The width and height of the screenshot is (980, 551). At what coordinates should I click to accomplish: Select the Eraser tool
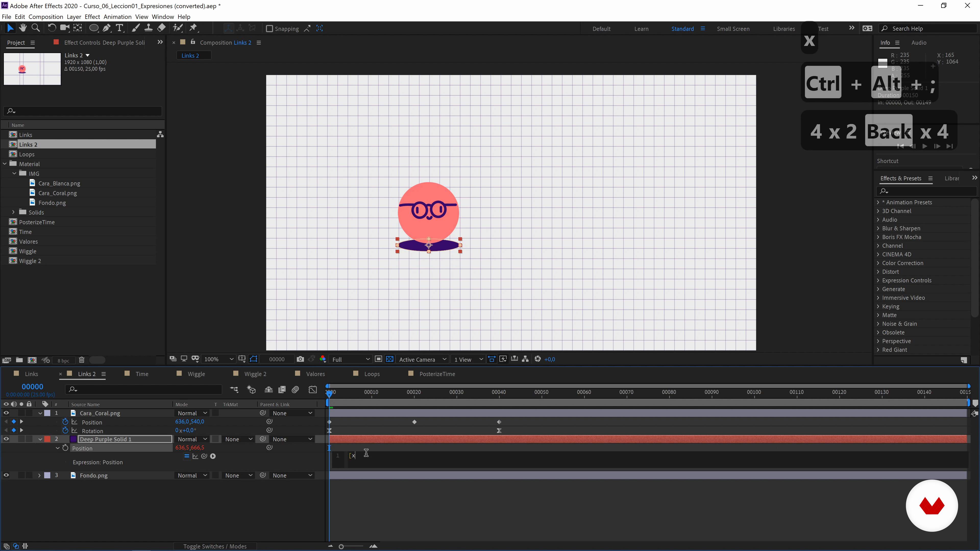(x=161, y=28)
